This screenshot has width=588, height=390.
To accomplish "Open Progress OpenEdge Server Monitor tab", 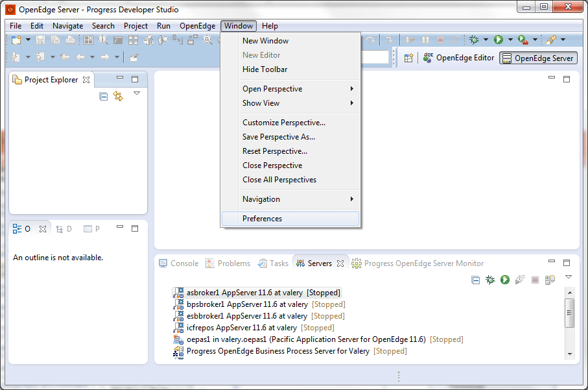I will (417, 263).
